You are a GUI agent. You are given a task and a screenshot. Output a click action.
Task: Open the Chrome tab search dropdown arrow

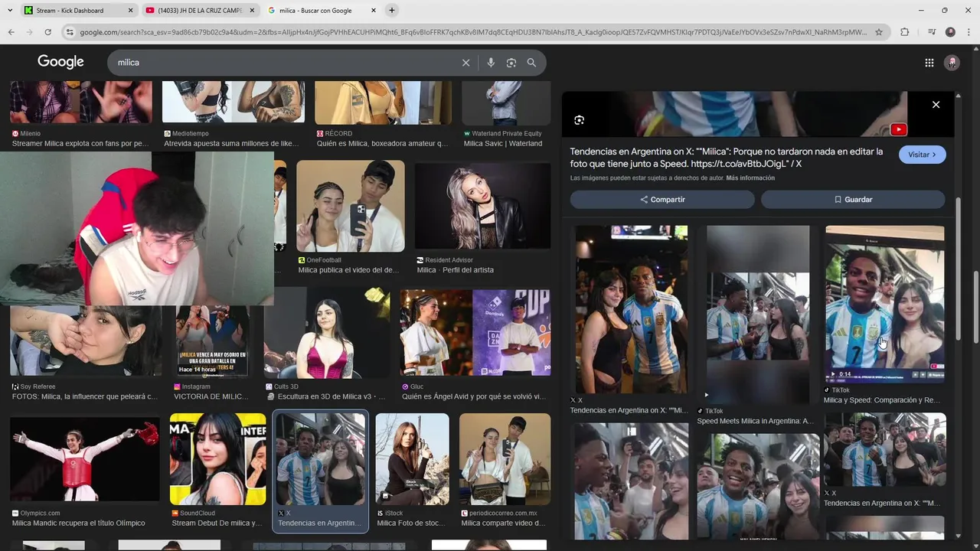tap(8, 11)
